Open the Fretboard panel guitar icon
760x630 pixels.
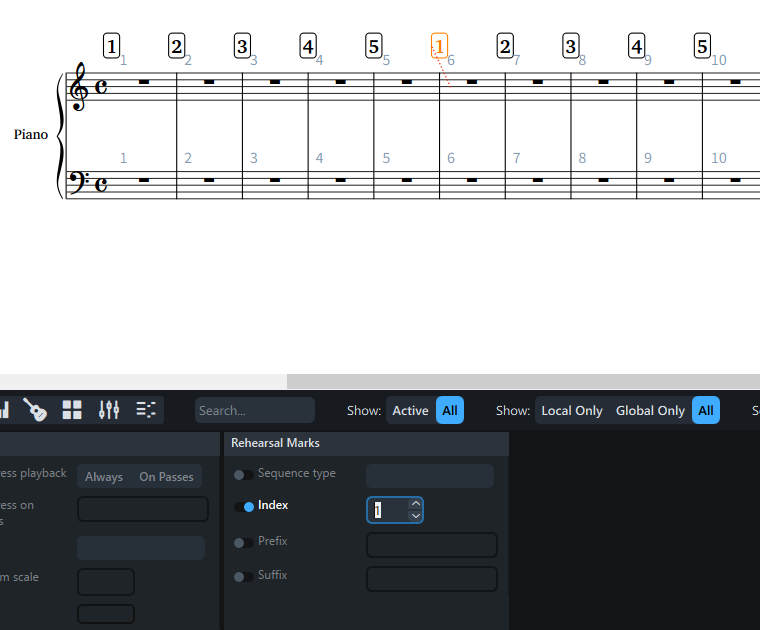coord(35,410)
